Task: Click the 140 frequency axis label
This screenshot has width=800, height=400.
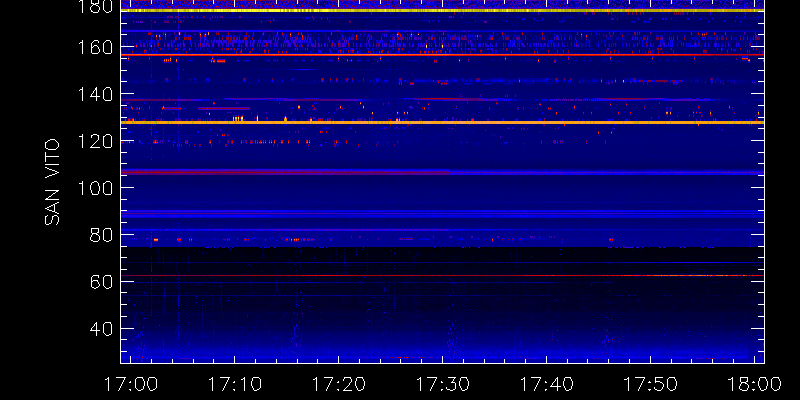Action: tap(95, 94)
